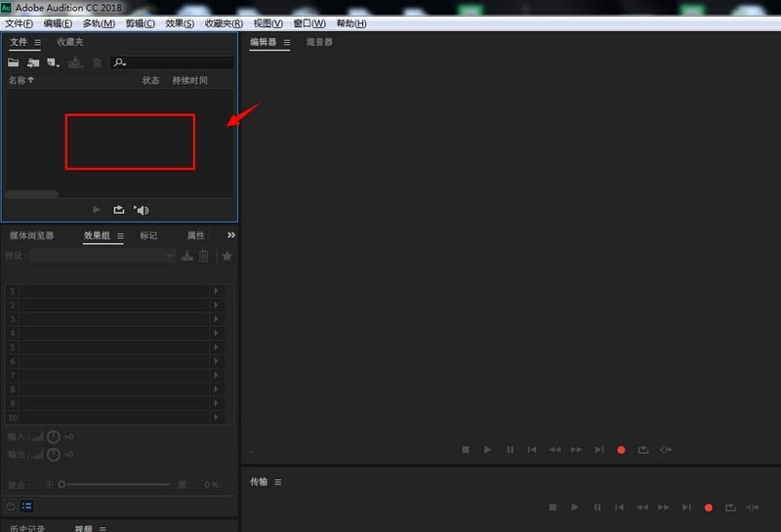781x532 pixels.
Task: Open the 多轨(M) menu
Action: 99,22
